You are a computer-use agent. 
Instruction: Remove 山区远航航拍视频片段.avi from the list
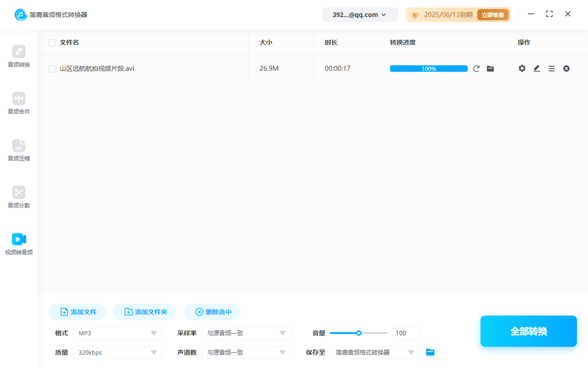point(566,68)
